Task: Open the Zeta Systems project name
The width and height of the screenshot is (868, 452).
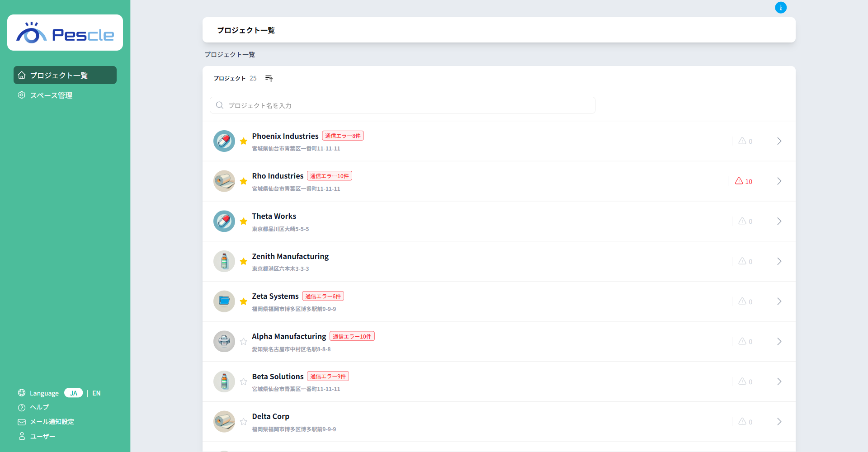Action: [275, 296]
